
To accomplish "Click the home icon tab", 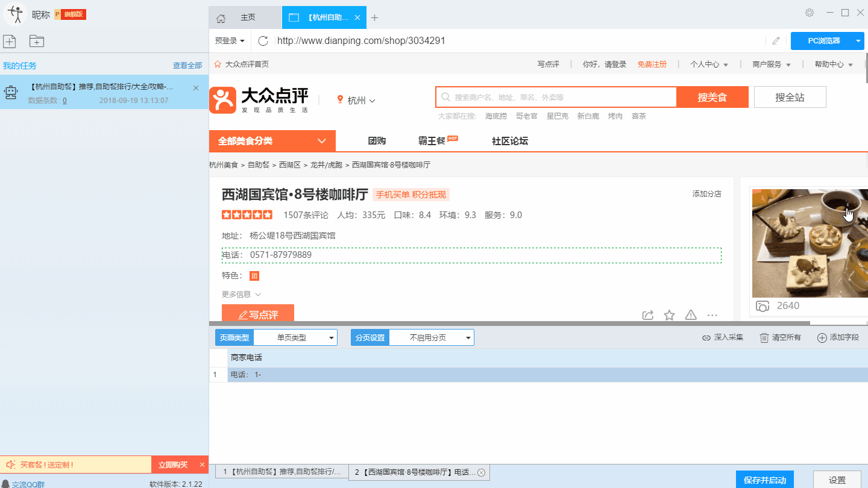I will (221, 17).
